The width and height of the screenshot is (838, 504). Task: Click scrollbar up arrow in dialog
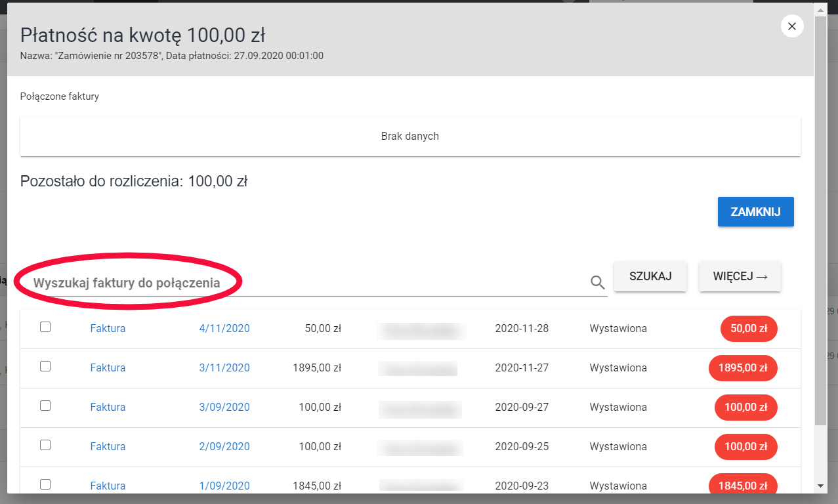pyautogui.click(x=820, y=10)
